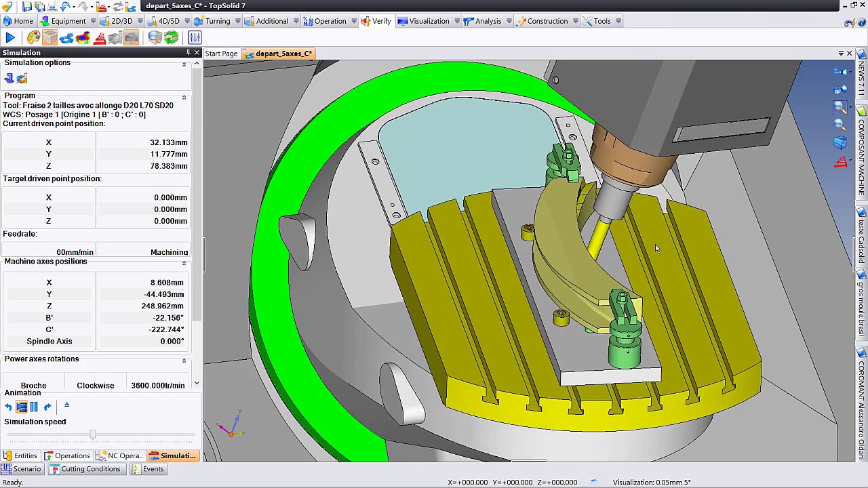Open the Cutting Conditions panel
868x488 pixels.
click(x=90, y=469)
